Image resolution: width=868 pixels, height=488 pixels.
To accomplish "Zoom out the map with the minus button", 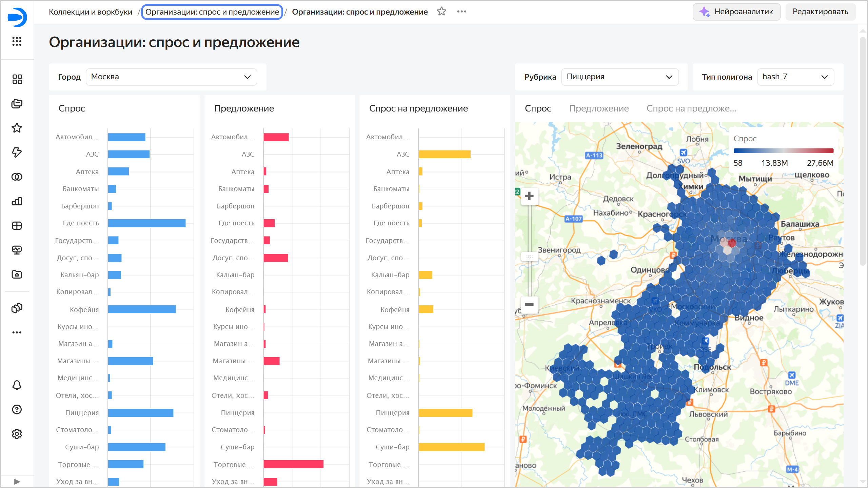I will [x=529, y=304].
